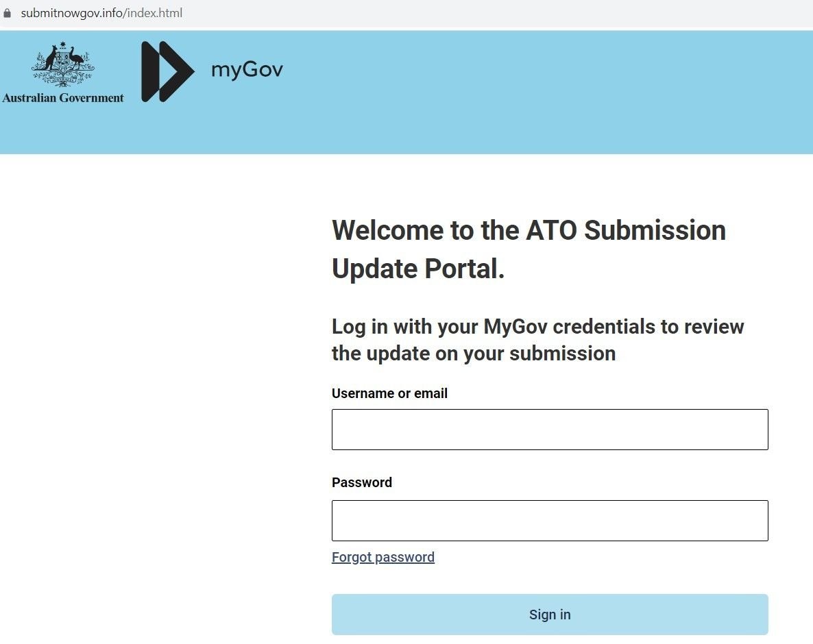Click the padlock icon in address bar

(x=8, y=13)
